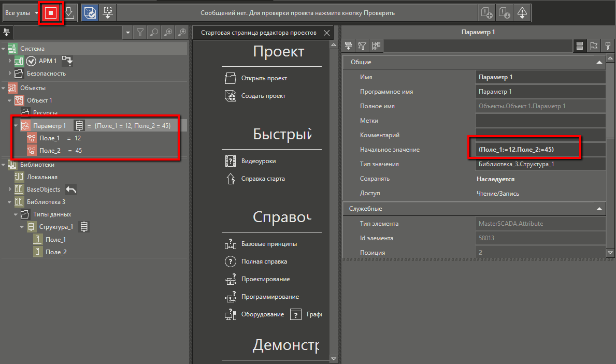Collapse the Общие properties section

click(599, 62)
